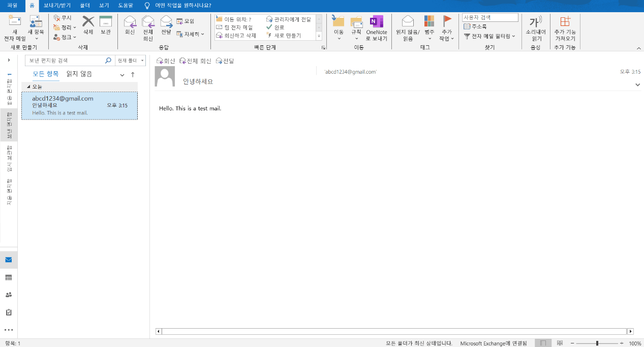Toggle 읽지 않음/읽음 status

(x=408, y=28)
